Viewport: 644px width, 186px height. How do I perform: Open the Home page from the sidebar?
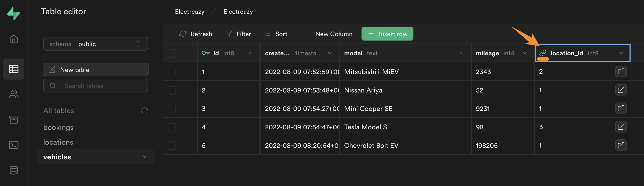pos(14,39)
